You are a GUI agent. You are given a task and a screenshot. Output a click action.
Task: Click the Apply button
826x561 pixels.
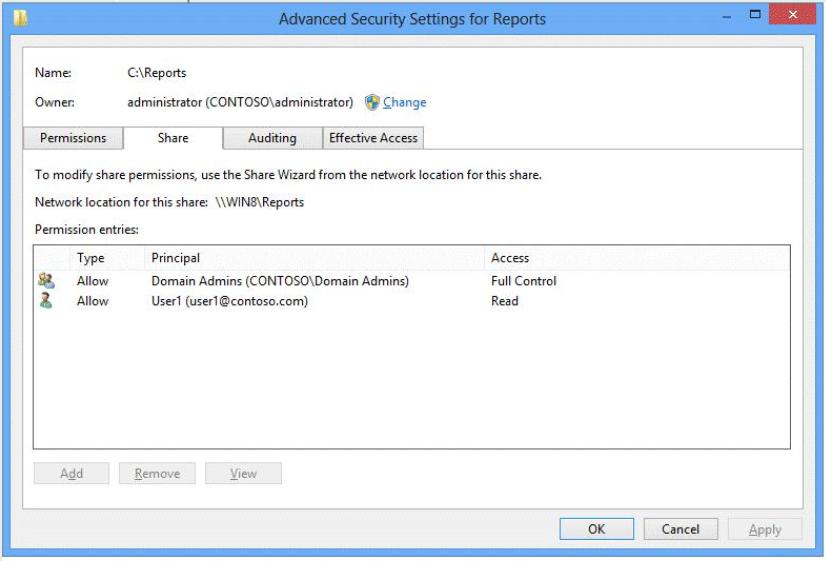tap(765, 529)
